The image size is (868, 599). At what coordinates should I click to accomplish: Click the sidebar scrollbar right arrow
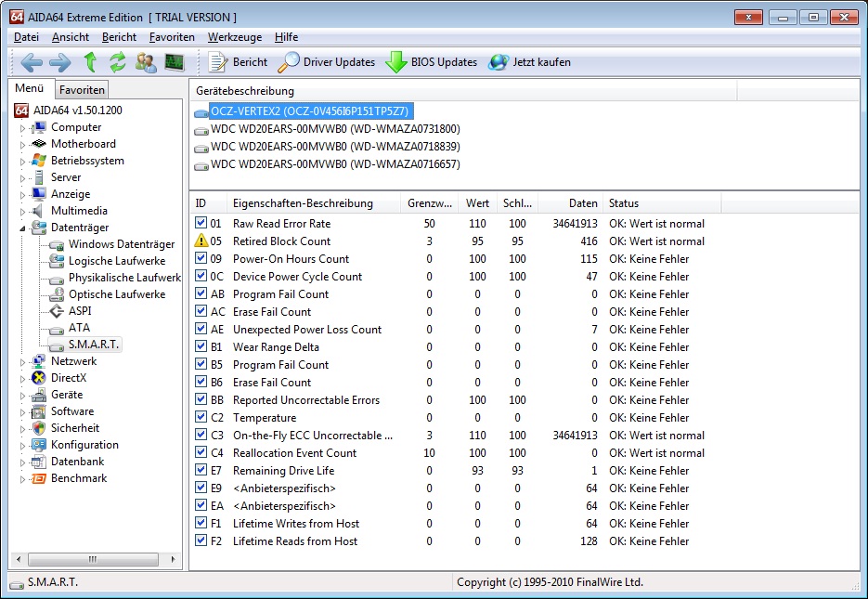tap(173, 559)
